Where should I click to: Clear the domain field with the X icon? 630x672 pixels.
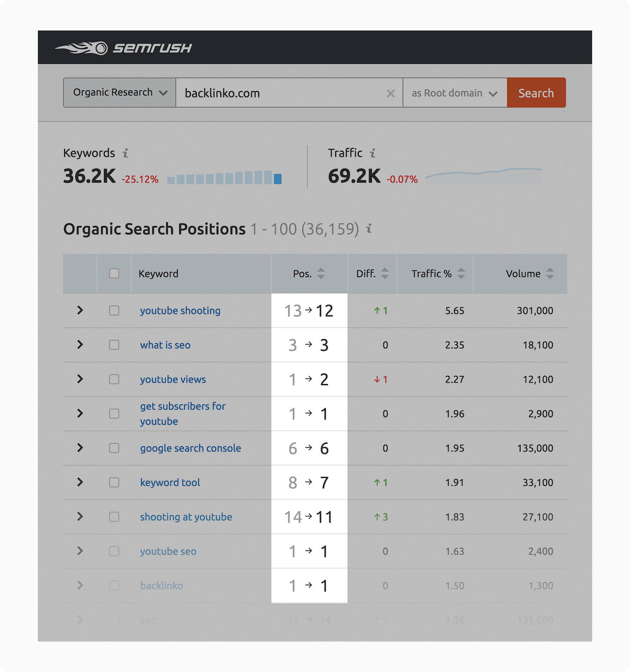click(391, 93)
